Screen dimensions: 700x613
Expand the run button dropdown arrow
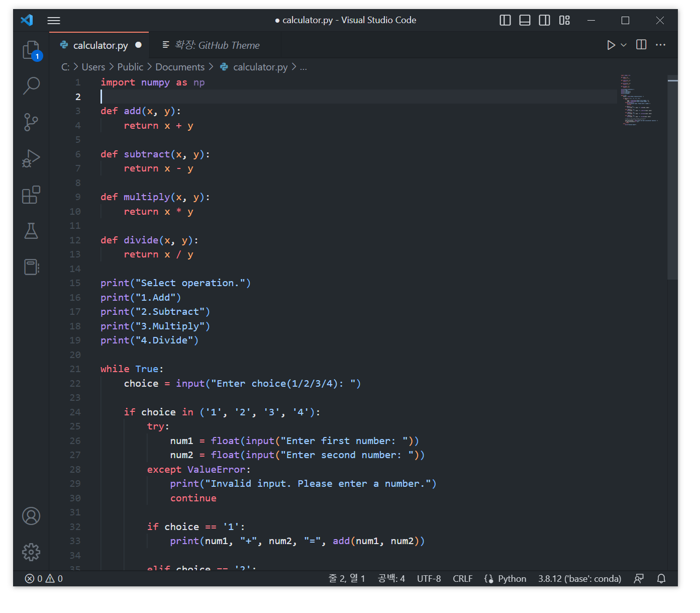click(x=624, y=45)
